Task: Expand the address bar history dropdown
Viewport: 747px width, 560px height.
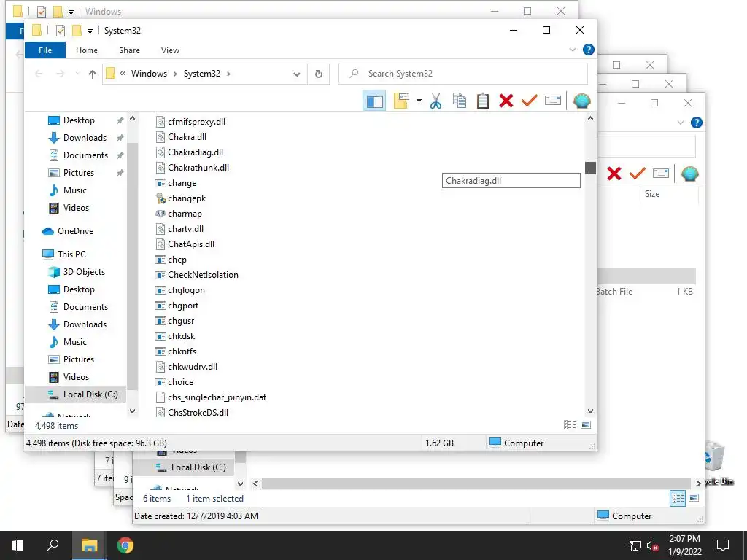Action: [x=297, y=74]
